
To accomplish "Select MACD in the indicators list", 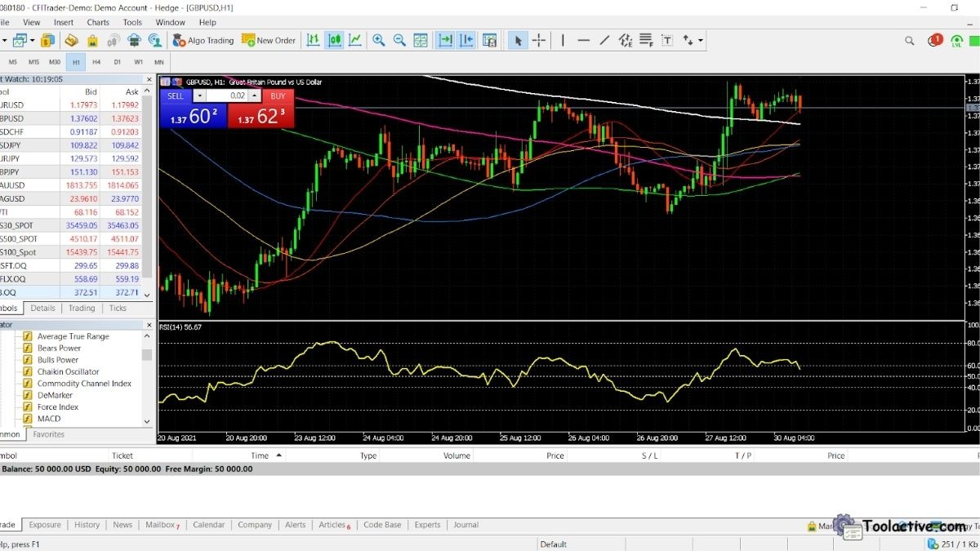I will click(x=48, y=418).
